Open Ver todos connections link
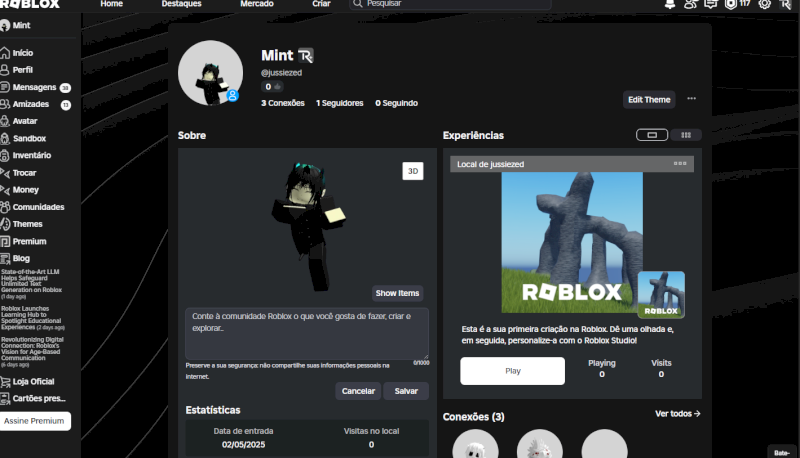This screenshot has height=458, width=800. 678,414
